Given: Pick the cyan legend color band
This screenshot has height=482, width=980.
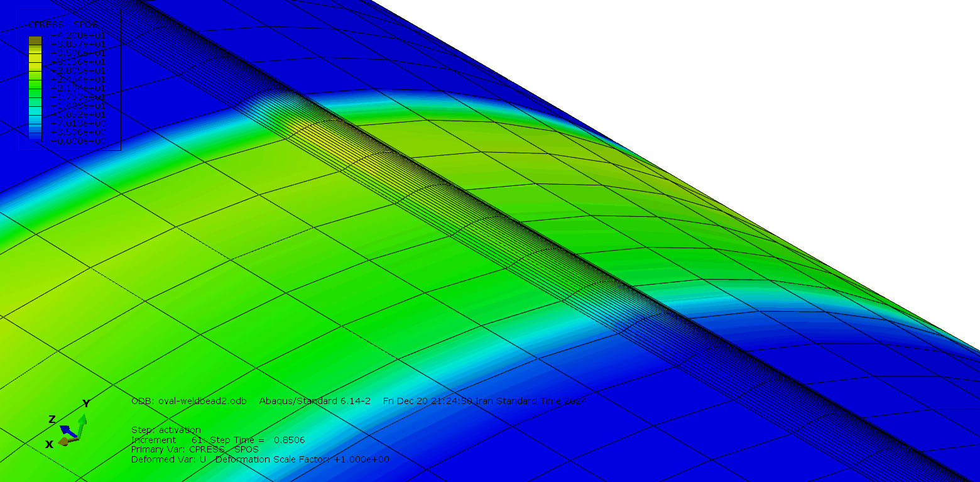Looking at the screenshot, I should (x=35, y=111).
